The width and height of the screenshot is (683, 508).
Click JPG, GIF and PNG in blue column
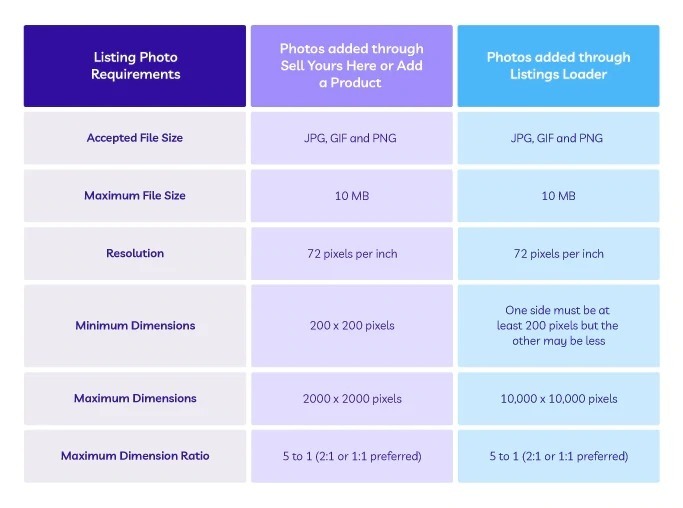point(558,138)
